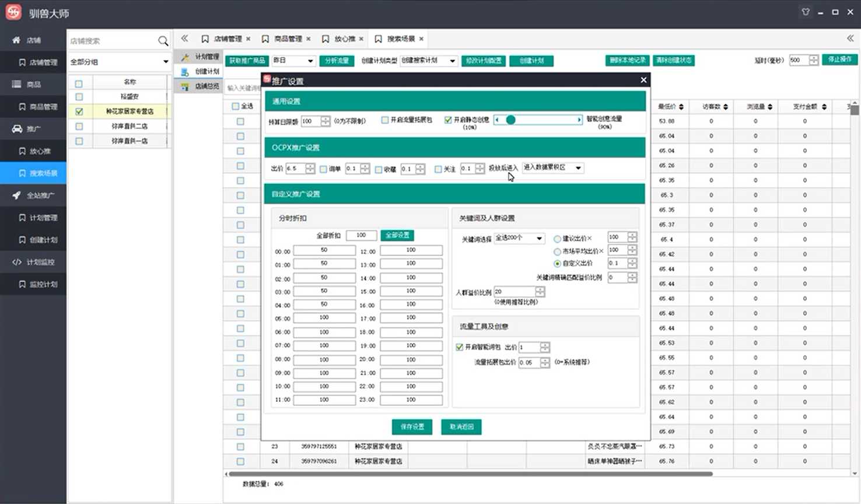Open 创建计划 item in sub-panel

pos(200,71)
